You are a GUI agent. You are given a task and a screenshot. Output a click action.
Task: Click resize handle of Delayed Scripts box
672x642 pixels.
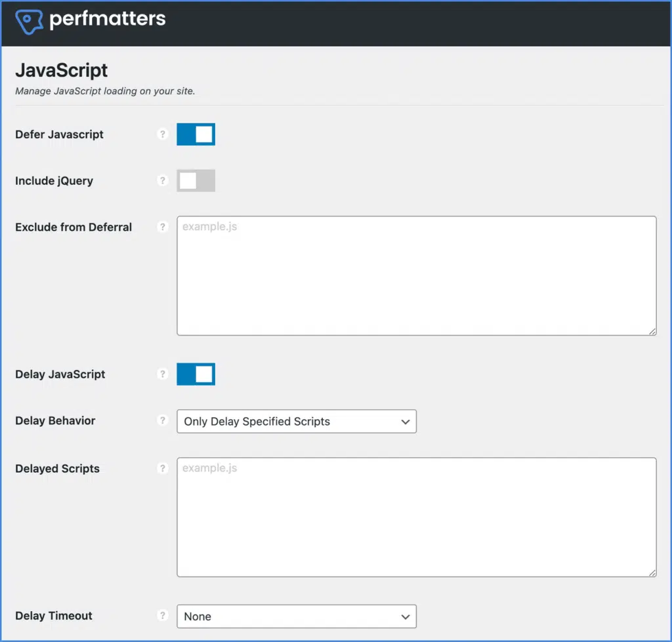point(652,572)
